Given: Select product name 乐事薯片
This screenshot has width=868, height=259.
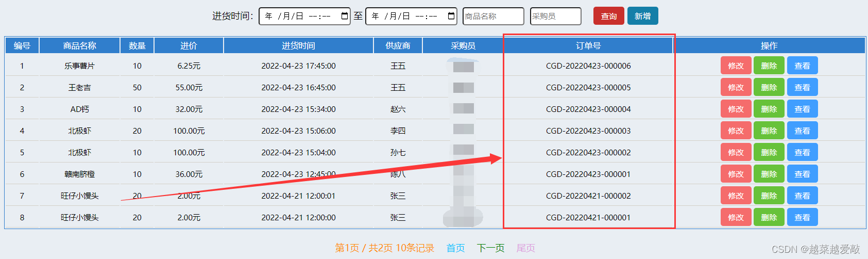Looking at the screenshot, I should (79, 66).
